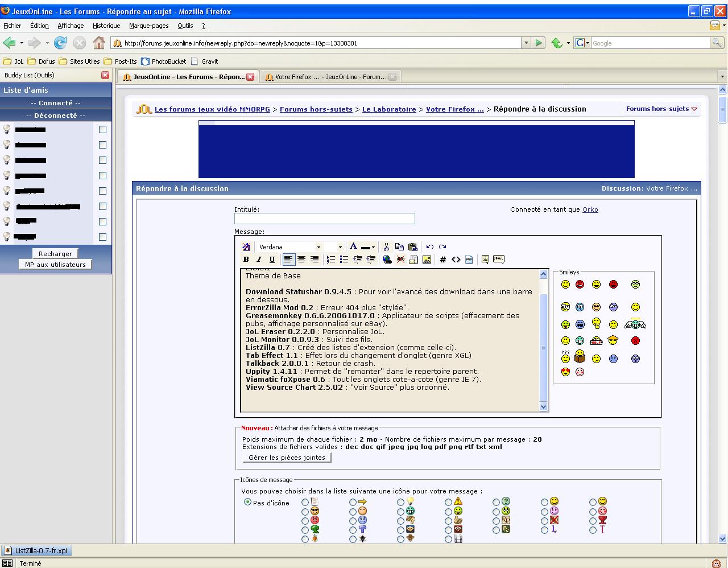Check the first buddy's checkbox
This screenshot has height=568, width=728.
102,129
